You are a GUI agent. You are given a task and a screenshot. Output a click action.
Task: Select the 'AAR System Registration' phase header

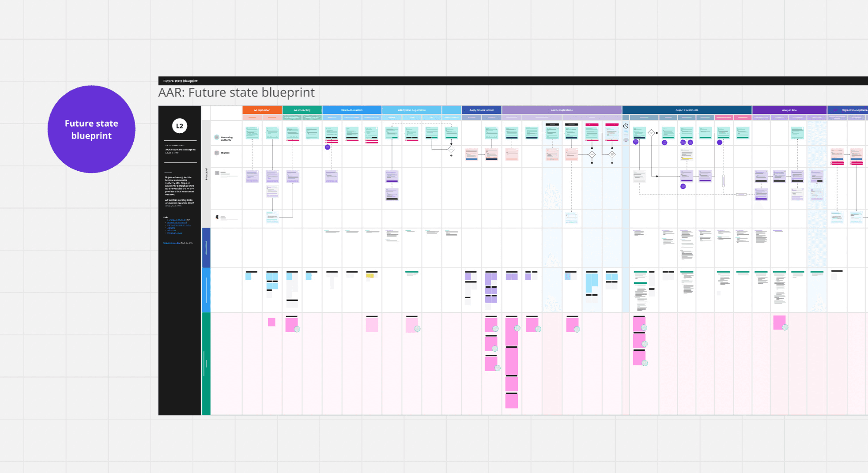pyautogui.click(x=411, y=110)
